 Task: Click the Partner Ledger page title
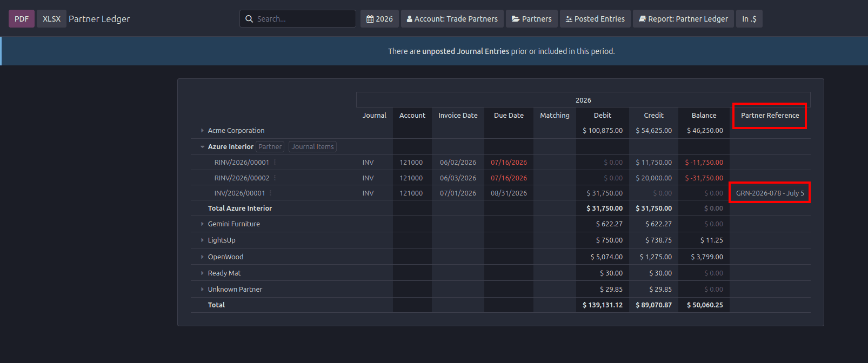click(x=99, y=19)
